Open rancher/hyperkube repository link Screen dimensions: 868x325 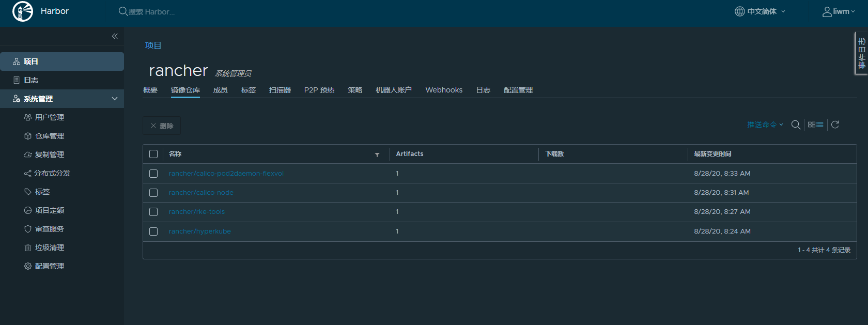coord(200,231)
